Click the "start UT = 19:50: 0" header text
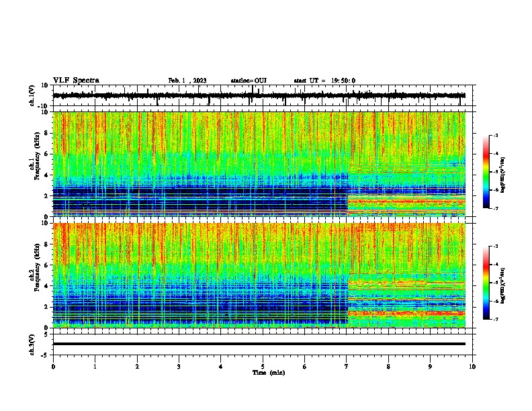The image size is (532, 411). pyautogui.click(x=324, y=81)
